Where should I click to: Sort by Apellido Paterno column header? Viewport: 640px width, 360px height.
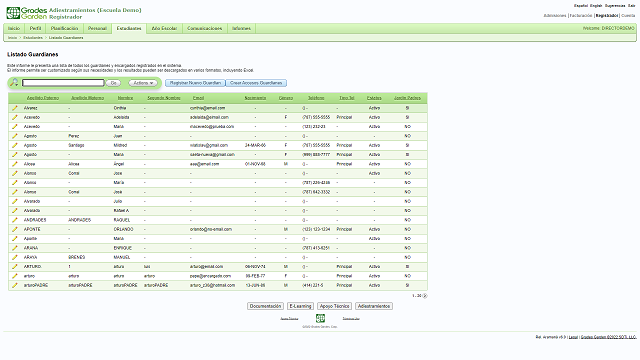click(x=43, y=98)
